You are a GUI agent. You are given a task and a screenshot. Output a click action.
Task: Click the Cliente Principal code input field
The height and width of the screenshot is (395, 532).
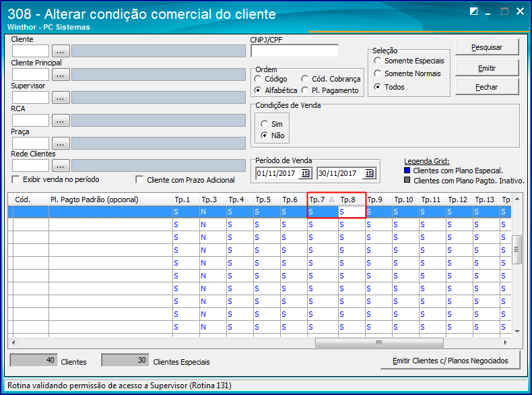(x=30, y=75)
